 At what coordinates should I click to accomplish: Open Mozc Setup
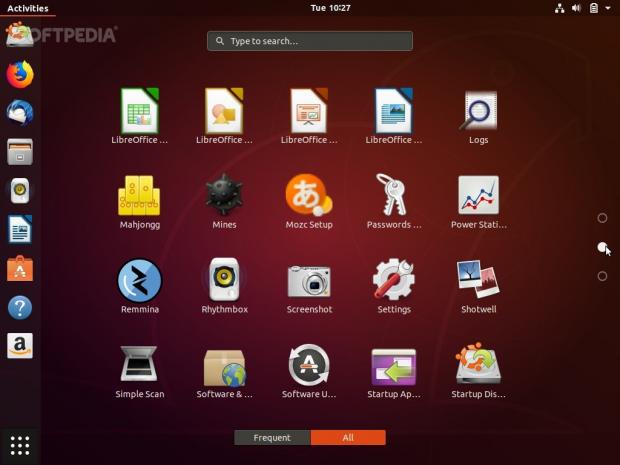point(309,196)
